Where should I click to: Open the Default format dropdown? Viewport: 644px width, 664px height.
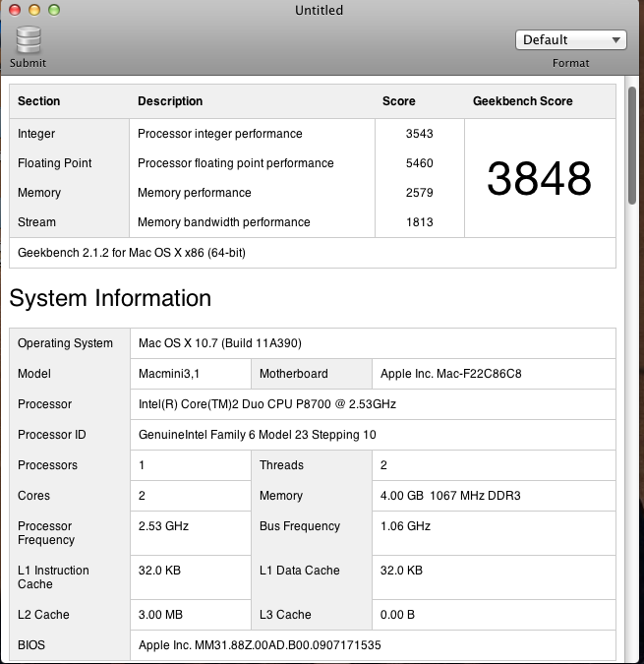click(x=570, y=39)
